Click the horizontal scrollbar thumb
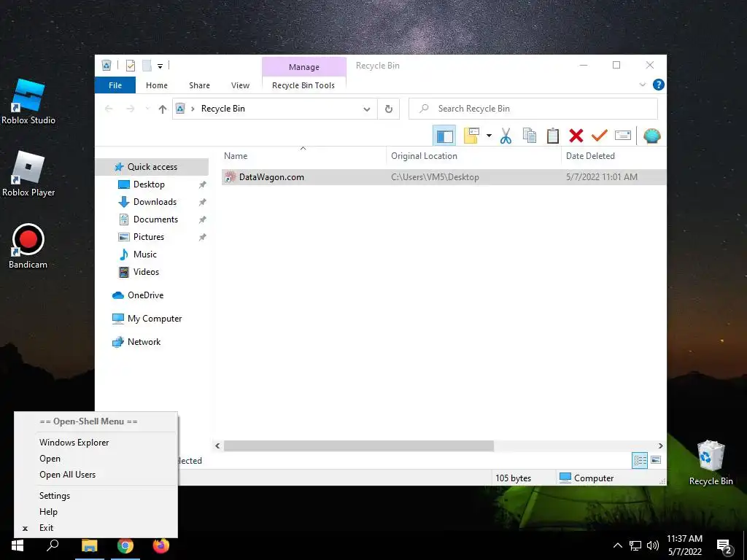The image size is (747, 560). [x=359, y=446]
